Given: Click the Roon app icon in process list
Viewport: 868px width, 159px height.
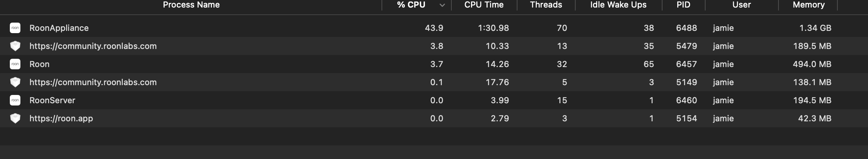Looking at the screenshot, I should [x=15, y=64].
